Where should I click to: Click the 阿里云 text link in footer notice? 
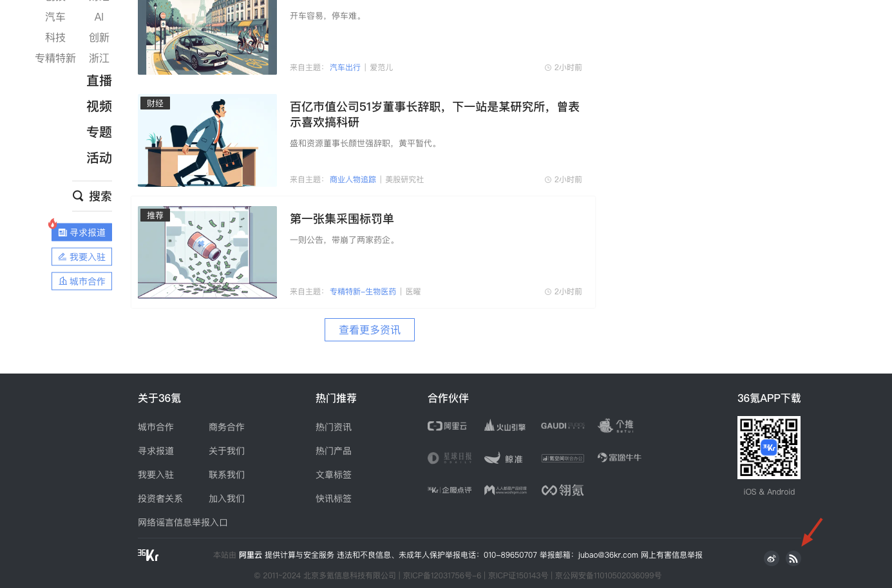coord(251,555)
